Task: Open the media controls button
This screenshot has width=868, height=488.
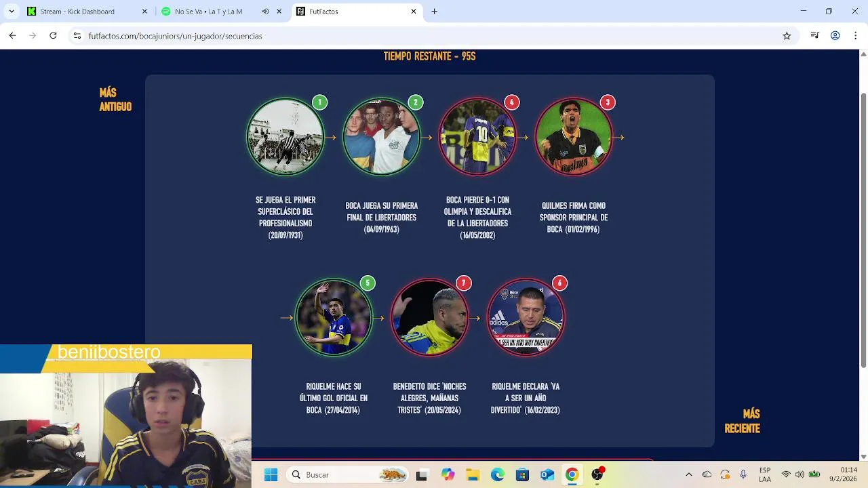Action: (x=815, y=36)
